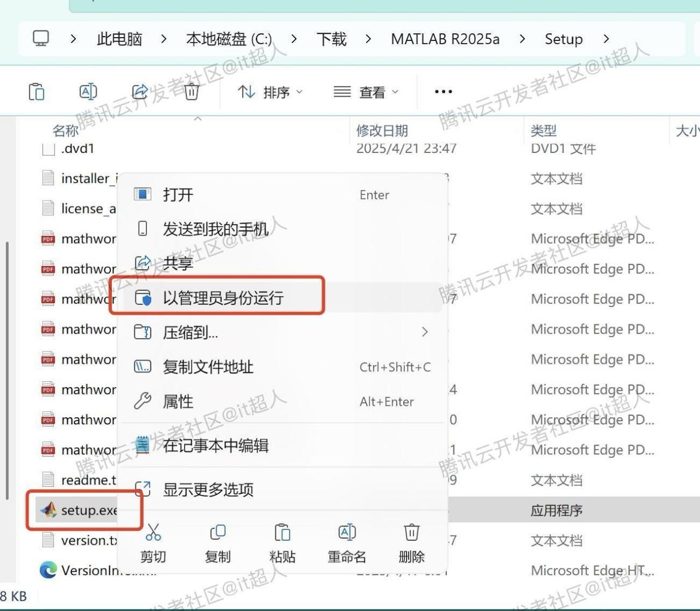Click the Paste icon in the context menu
700x611 pixels.
click(282, 532)
